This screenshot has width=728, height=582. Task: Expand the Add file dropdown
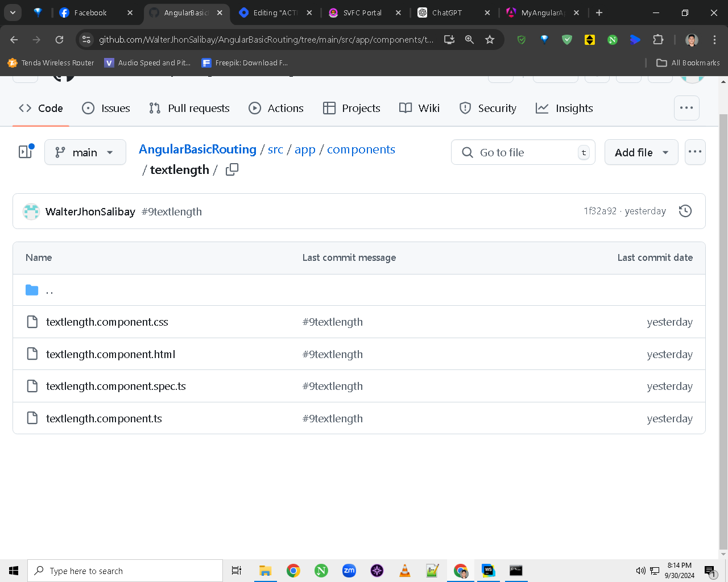[642, 152]
